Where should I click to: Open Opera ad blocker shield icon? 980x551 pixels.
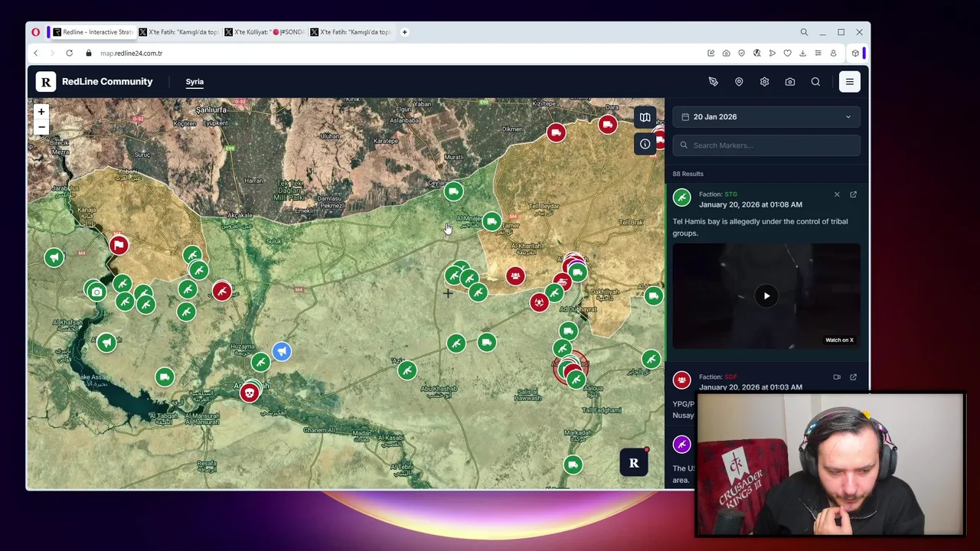click(x=741, y=54)
